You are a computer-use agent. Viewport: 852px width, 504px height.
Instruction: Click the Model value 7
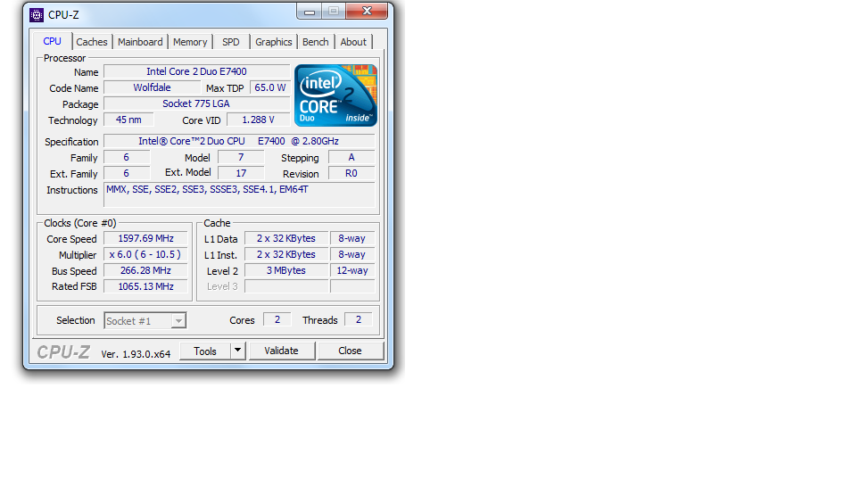coord(241,158)
